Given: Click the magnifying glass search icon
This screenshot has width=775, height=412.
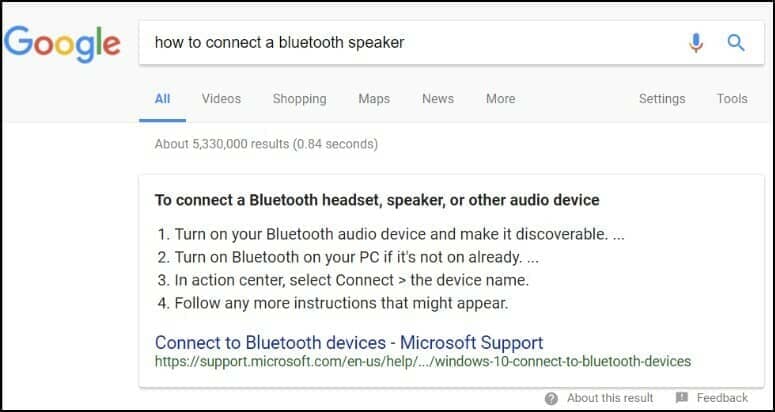Looking at the screenshot, I should (736, 43).
